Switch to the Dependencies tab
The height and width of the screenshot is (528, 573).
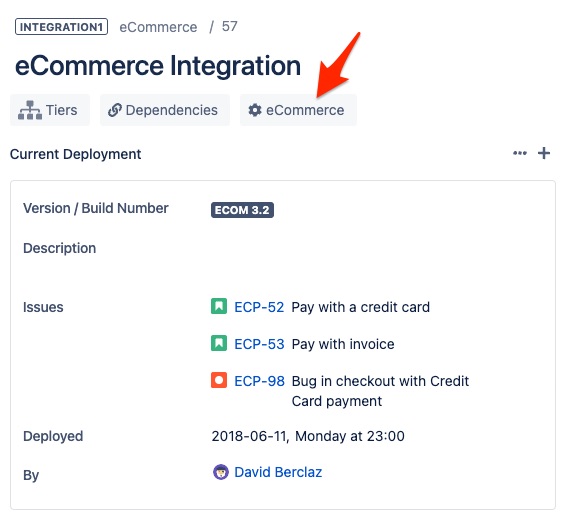[x=165, y=110]
